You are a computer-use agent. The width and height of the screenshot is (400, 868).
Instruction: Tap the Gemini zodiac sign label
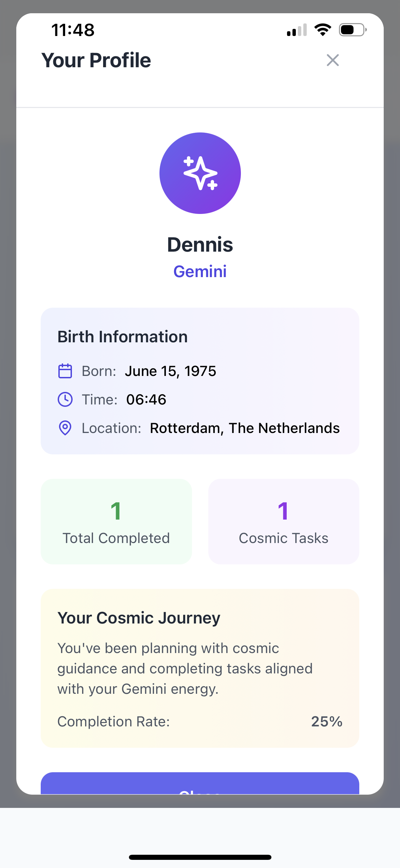[x=200, y=271]
